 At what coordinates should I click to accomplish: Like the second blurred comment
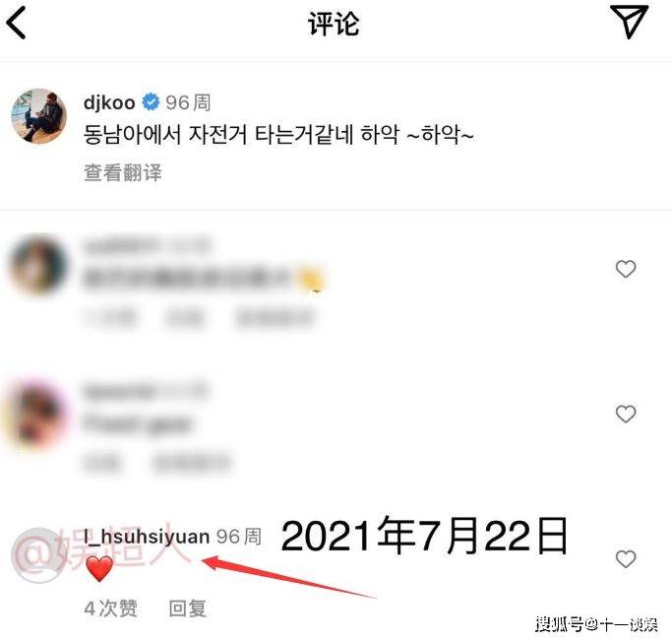pyautogui.click(x=626, y=414)
